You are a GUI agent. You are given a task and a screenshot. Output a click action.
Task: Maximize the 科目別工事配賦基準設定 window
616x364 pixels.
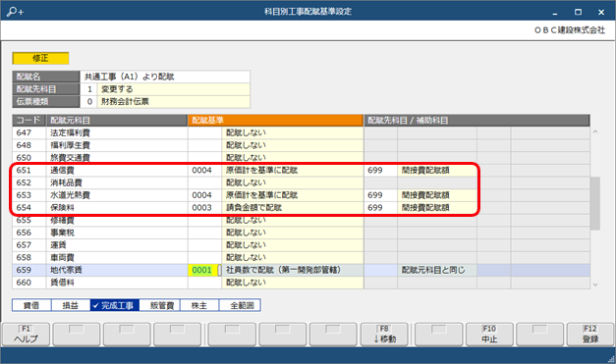[x=578, y=12]
